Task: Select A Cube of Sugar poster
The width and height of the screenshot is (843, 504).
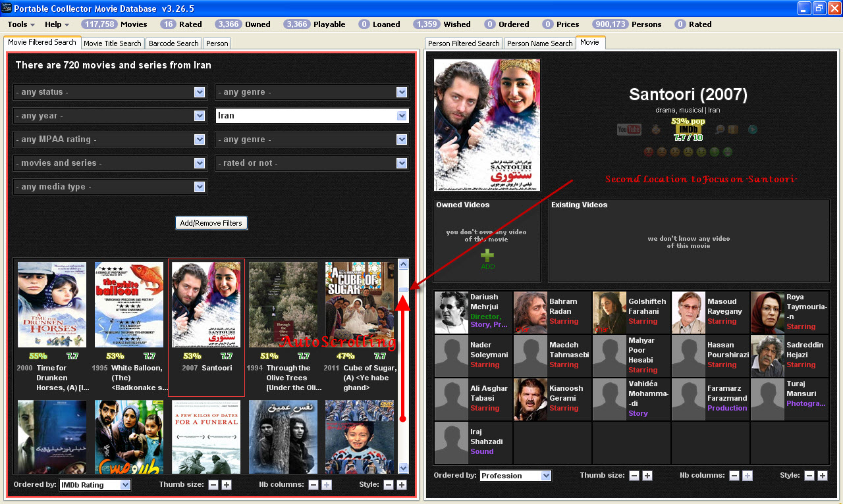Action: click(x=360, y=305)
